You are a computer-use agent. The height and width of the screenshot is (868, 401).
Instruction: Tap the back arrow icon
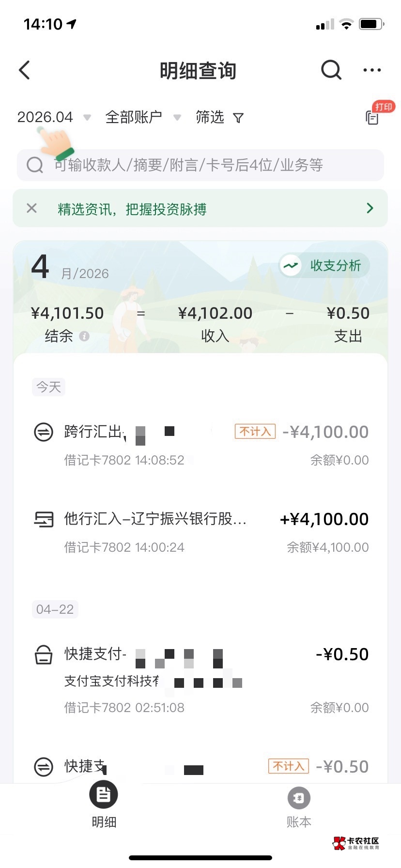click(x=25, y=70)
